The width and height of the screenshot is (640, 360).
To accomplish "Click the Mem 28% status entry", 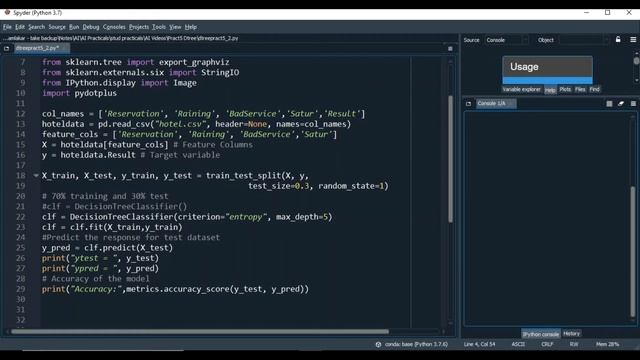I will 607,344.
